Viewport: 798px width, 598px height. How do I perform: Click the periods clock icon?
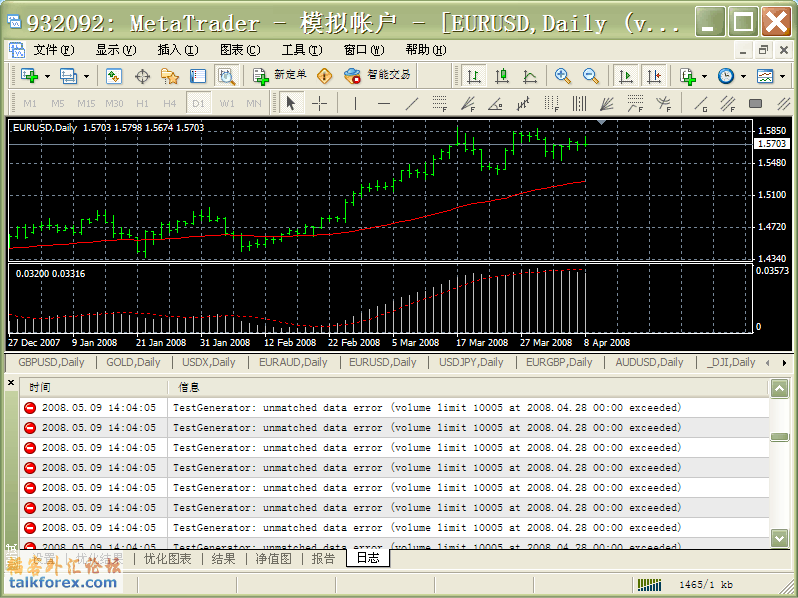[x=726, y=76]
